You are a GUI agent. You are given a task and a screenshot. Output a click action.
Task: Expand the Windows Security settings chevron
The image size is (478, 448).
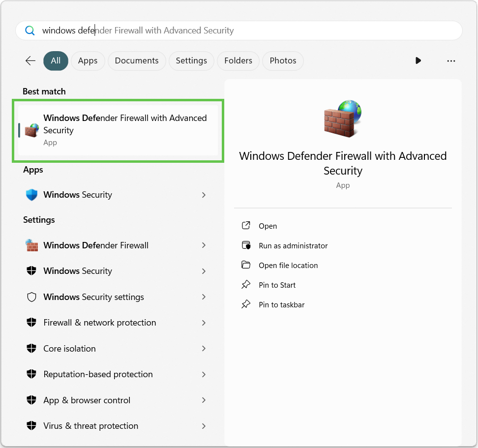click(204, 297)
